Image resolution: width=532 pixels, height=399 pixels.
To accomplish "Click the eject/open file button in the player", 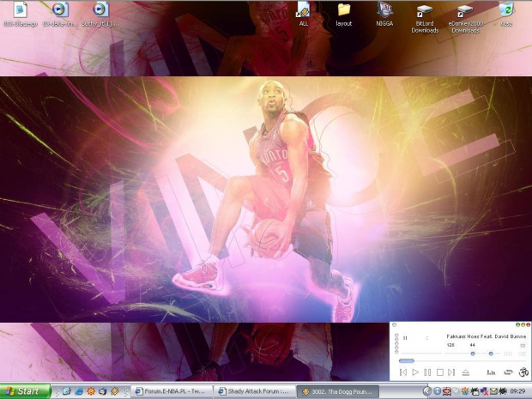I will pyautogui.click(x=465, y=372).
